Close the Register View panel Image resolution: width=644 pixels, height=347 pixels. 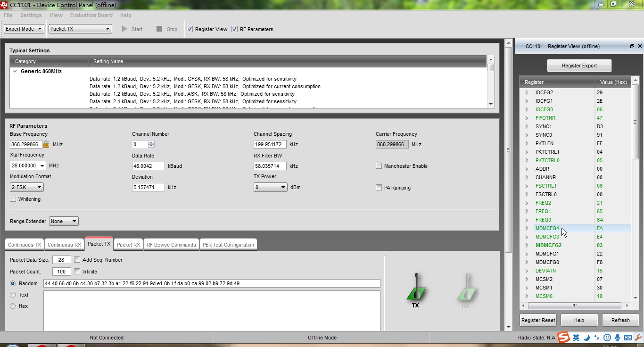tap(640, 46)
